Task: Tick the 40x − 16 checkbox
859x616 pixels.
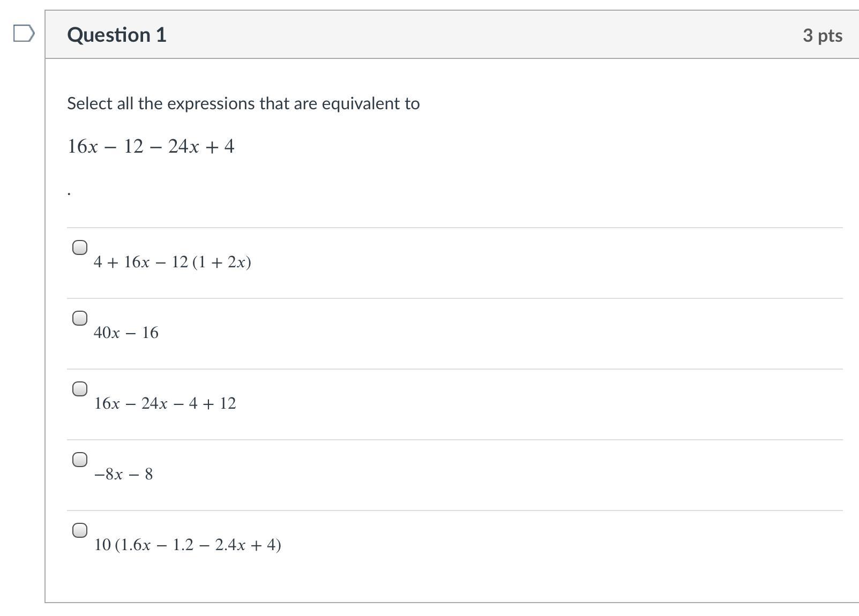Action: pyautogui.click(x=80, y=318)
